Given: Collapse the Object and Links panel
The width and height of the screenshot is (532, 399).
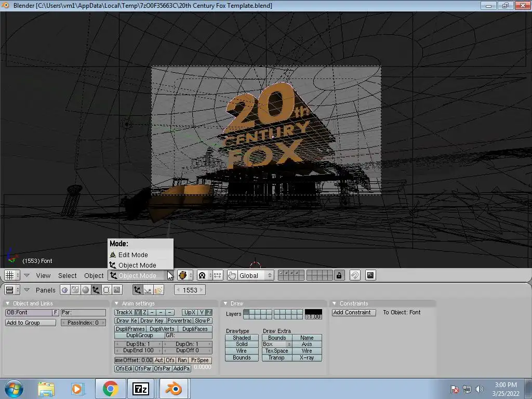Looking at the screenshot, I should click(x=8, y=303).
